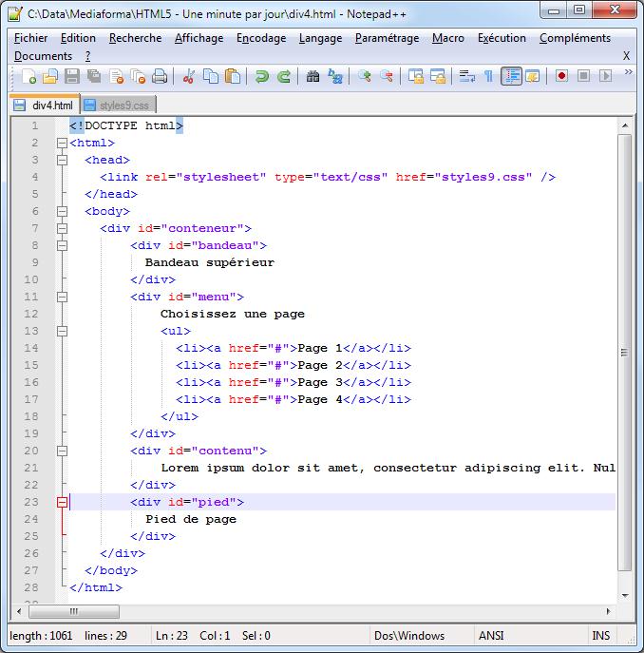
Task: Open the Encodage menu
Action: pyautogui.click(x=260, y=38)
